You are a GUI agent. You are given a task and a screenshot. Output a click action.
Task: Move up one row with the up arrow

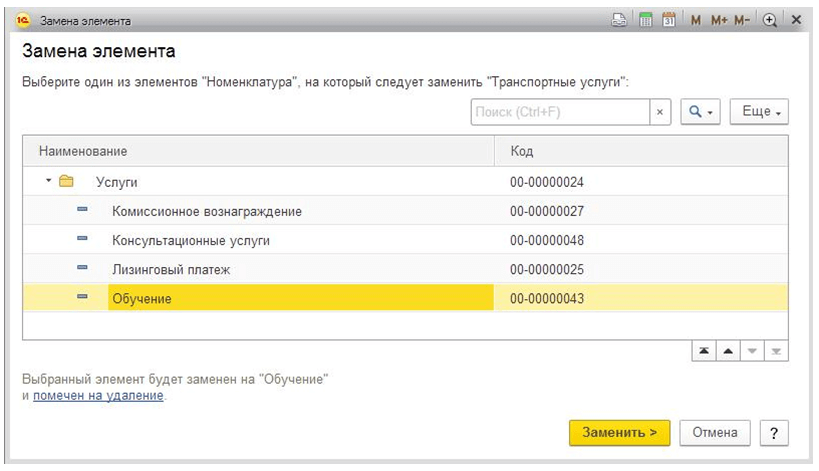[728, 352]
